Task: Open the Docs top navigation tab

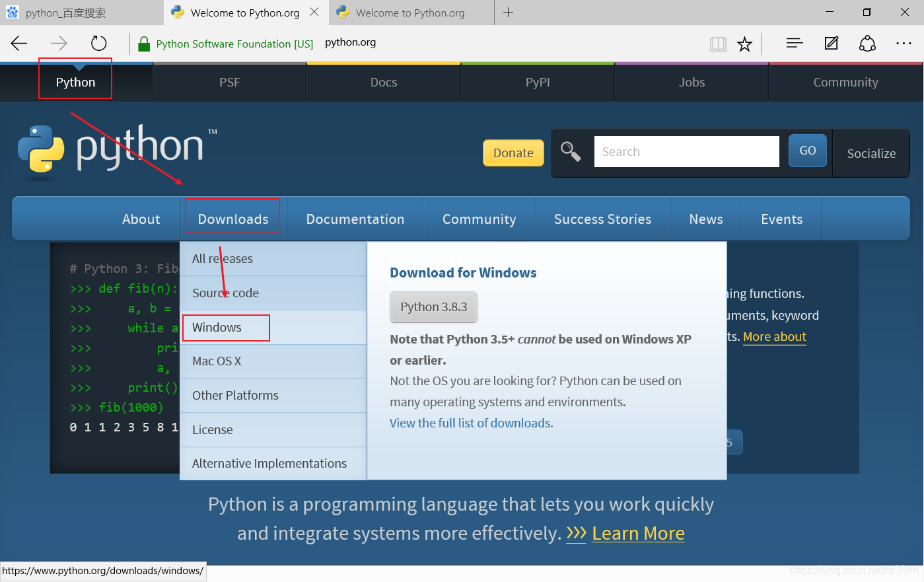Action: (x=384, y=82)
